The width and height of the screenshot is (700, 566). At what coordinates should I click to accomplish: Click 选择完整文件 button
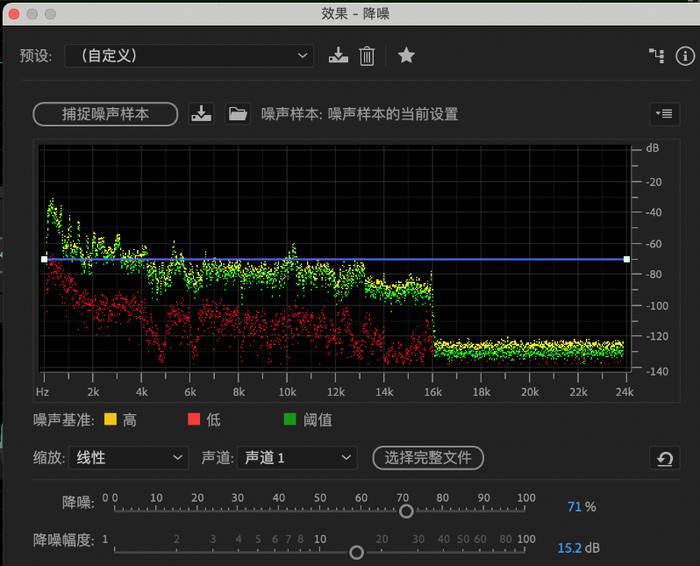point(428,458)
